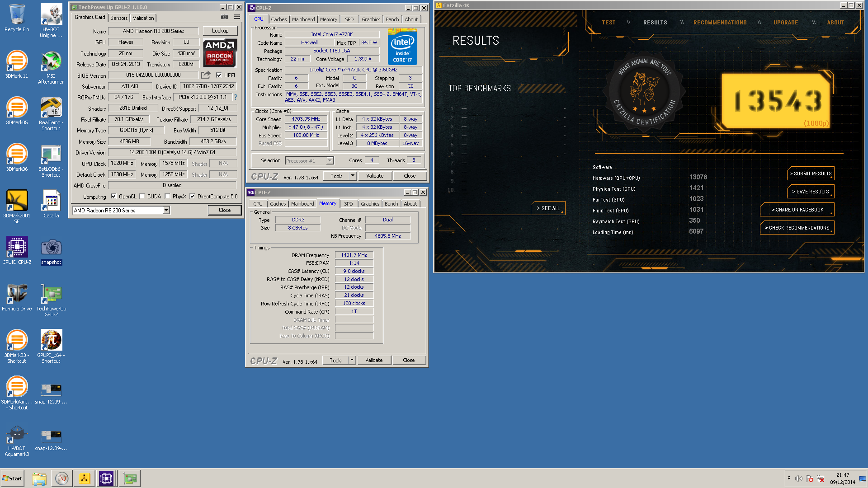Open file explorer in taskbar

click(39, 479)
